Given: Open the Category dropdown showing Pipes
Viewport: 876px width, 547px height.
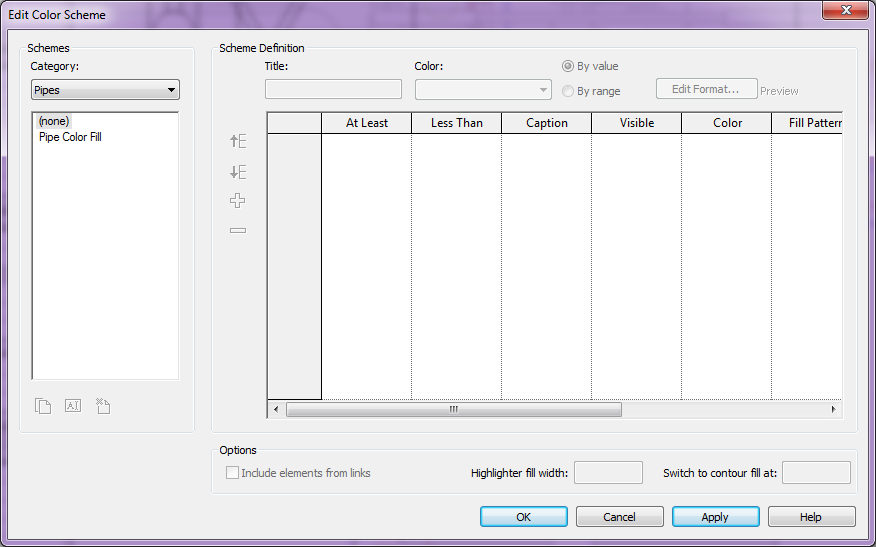Looking at the screenshot, I should pyautogui.click(x=106, y=90).
